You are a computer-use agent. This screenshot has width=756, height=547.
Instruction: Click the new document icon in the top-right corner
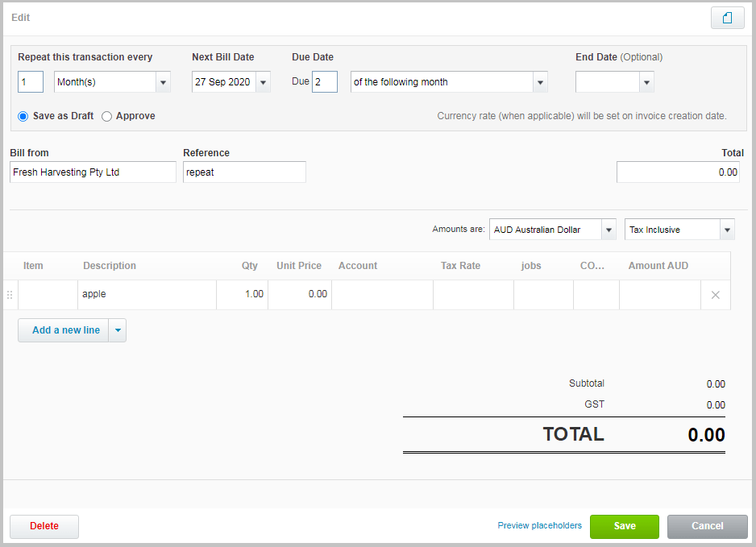(x=727, y=18)
